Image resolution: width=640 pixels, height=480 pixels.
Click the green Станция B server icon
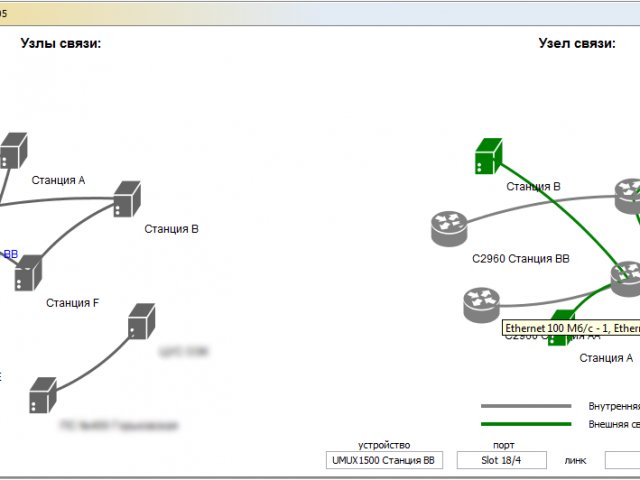tap(487, 157)
